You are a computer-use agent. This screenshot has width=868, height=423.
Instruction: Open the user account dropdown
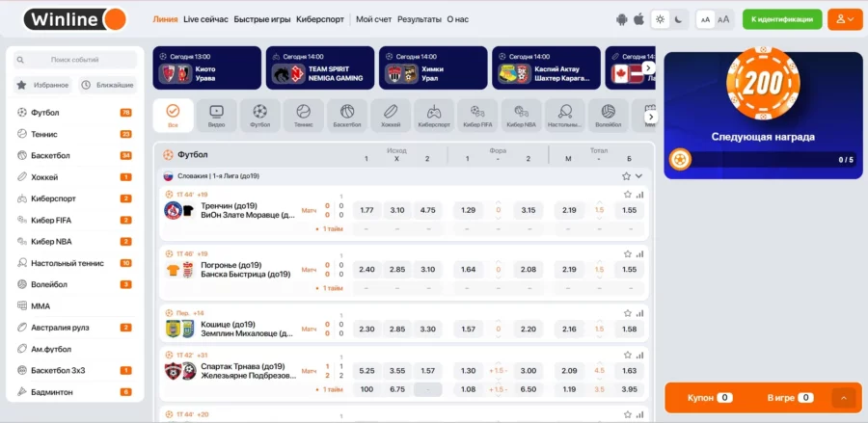point(844,19)
